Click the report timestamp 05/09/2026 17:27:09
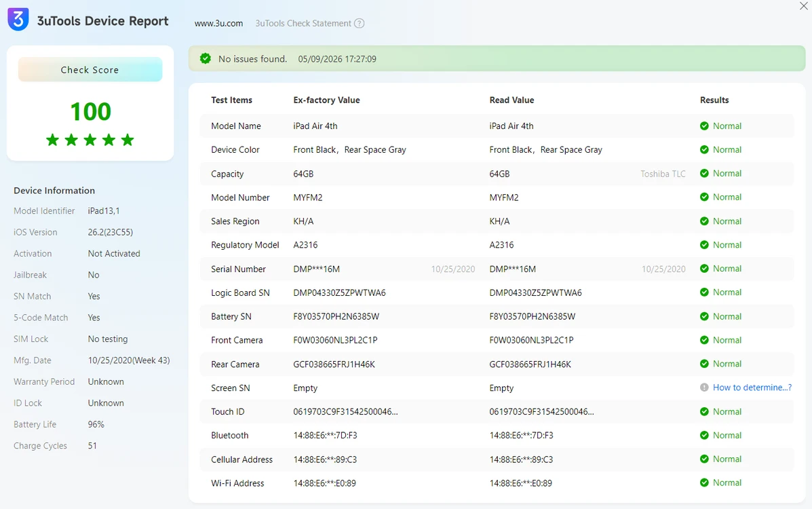Screen dimensions: 812x509 (337, 59)
